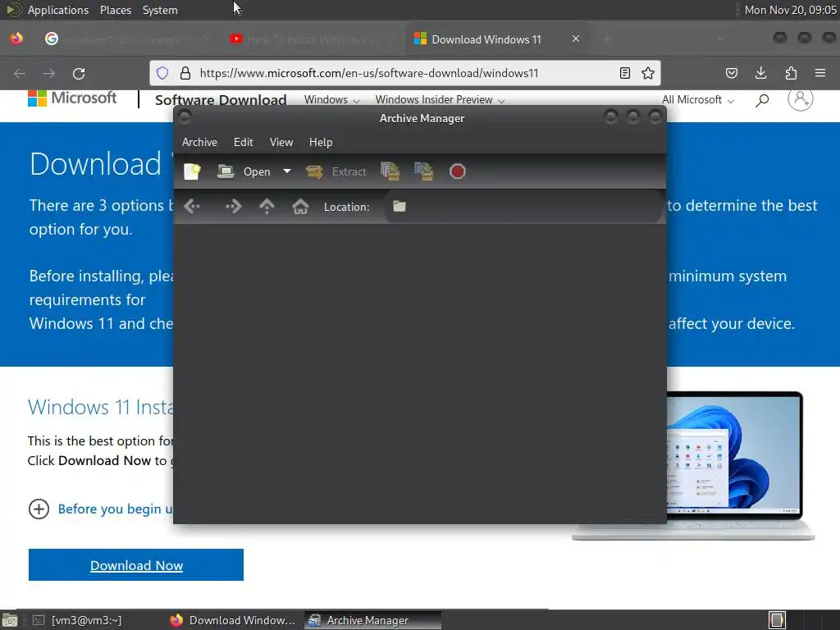
Task: Switch to Download Windows Firefox taskbar item
Action: click(232, 620)
